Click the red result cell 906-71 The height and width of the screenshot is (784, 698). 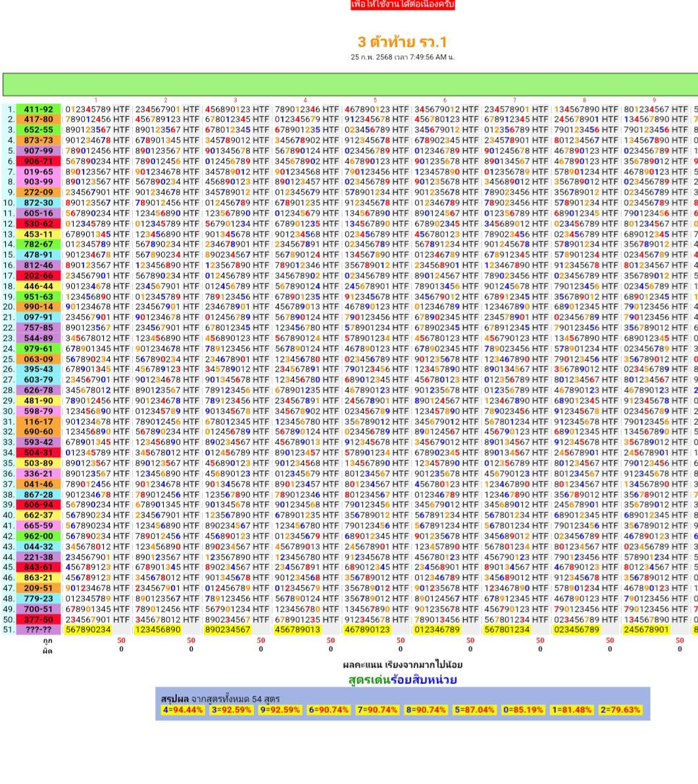coord(39,161)
